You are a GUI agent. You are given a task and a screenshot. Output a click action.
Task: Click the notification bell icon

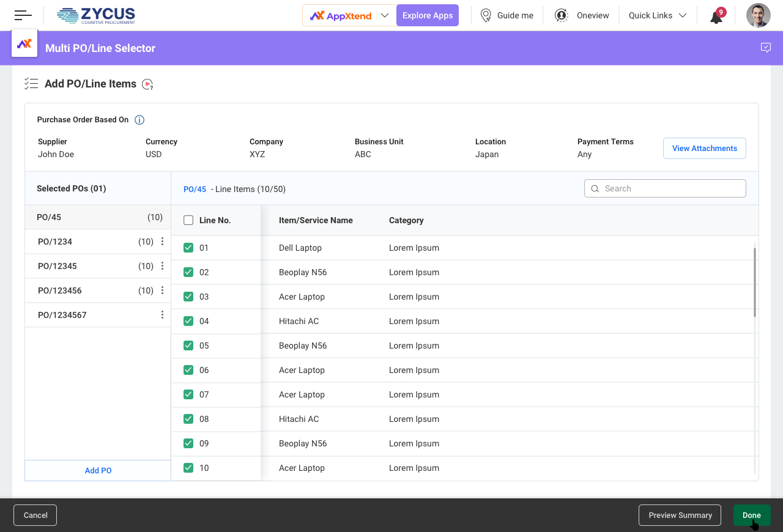tap(716, 17)
